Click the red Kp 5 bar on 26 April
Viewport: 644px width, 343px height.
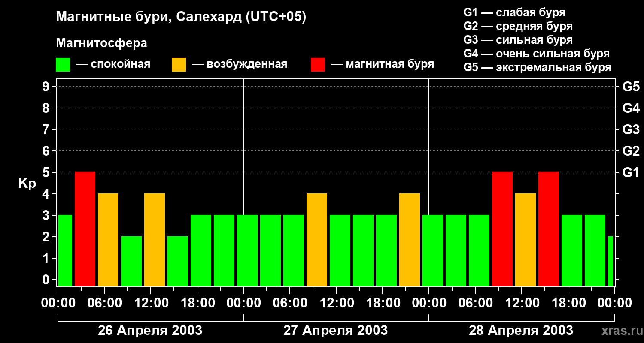click(x=85, y=229)
